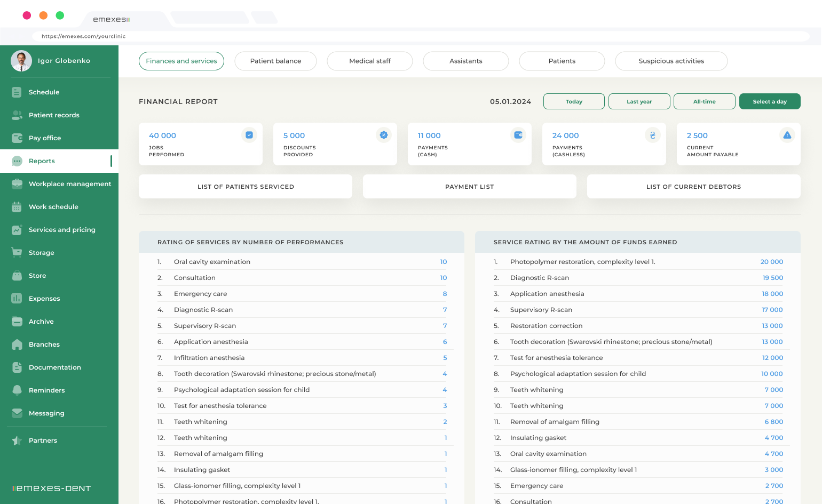Open the Documentation file icon
Screen dimensions: 822x504
point(17,367)
